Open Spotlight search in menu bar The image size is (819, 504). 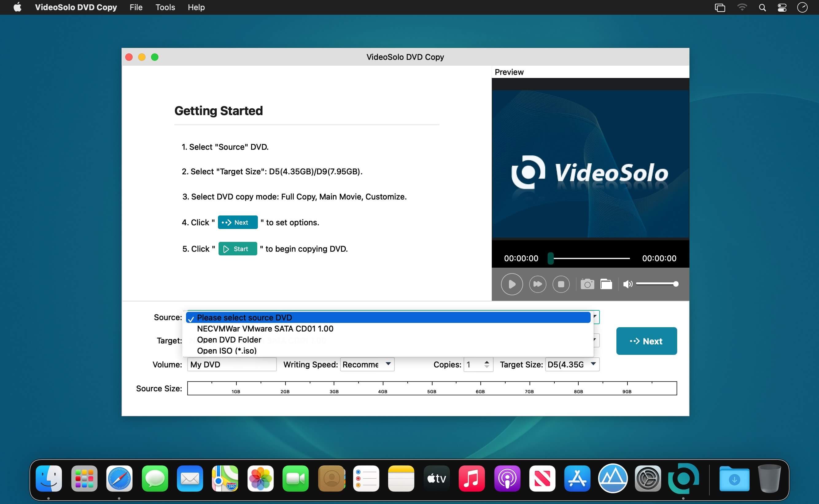pyautogui.click(x=762, y=7)
